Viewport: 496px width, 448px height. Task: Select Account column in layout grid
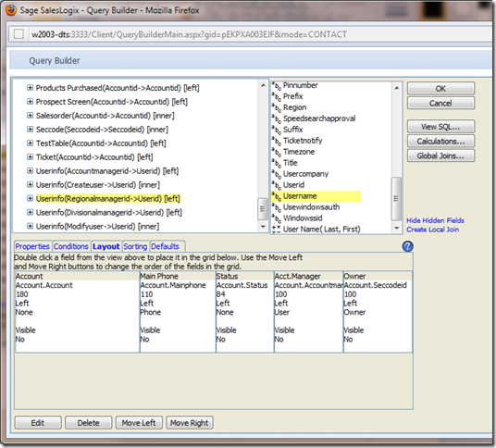tap(77, 312)
